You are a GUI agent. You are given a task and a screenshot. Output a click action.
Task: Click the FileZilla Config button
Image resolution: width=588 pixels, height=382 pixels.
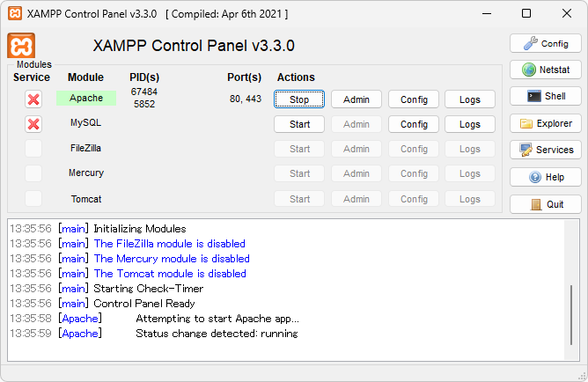click(414, 149)
